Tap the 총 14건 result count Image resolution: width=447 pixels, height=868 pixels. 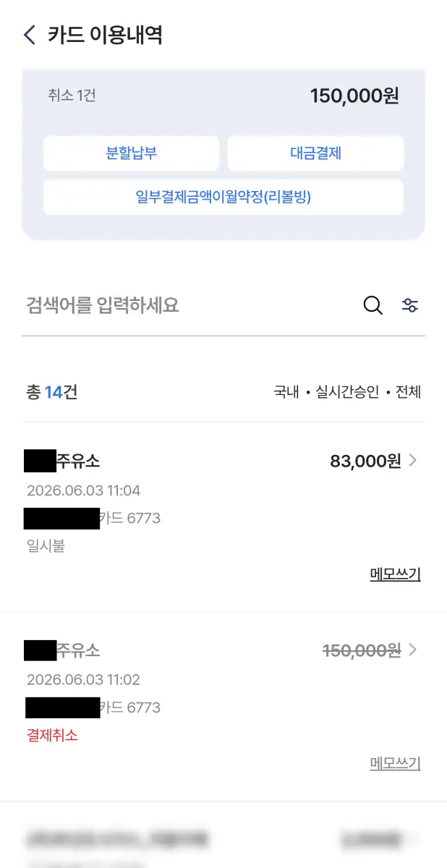[x=52, y=392]
